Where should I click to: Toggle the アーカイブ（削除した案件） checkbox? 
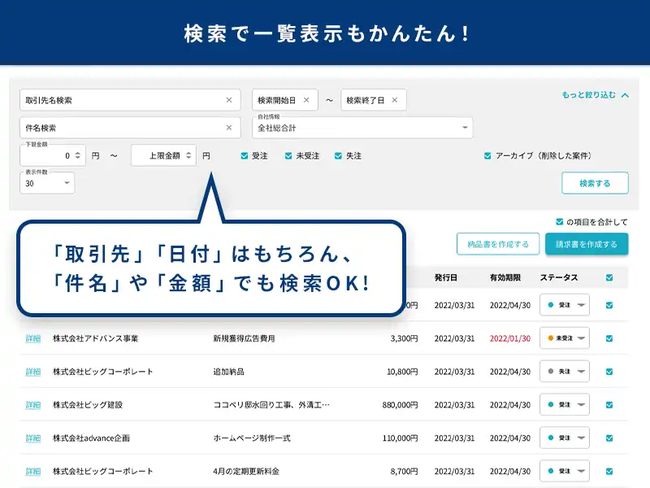[487, 156]
